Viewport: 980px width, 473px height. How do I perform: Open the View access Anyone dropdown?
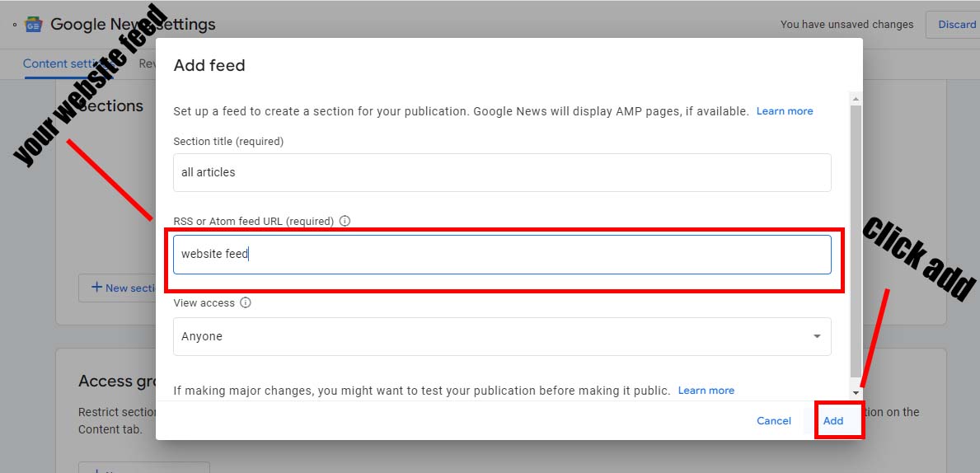(502, 336)
